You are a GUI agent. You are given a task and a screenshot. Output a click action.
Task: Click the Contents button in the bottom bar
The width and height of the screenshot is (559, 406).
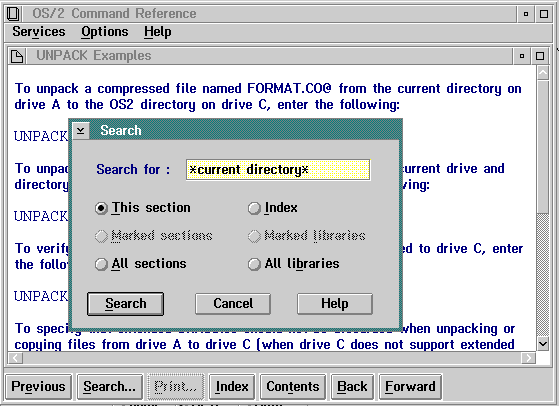[293, 386]
